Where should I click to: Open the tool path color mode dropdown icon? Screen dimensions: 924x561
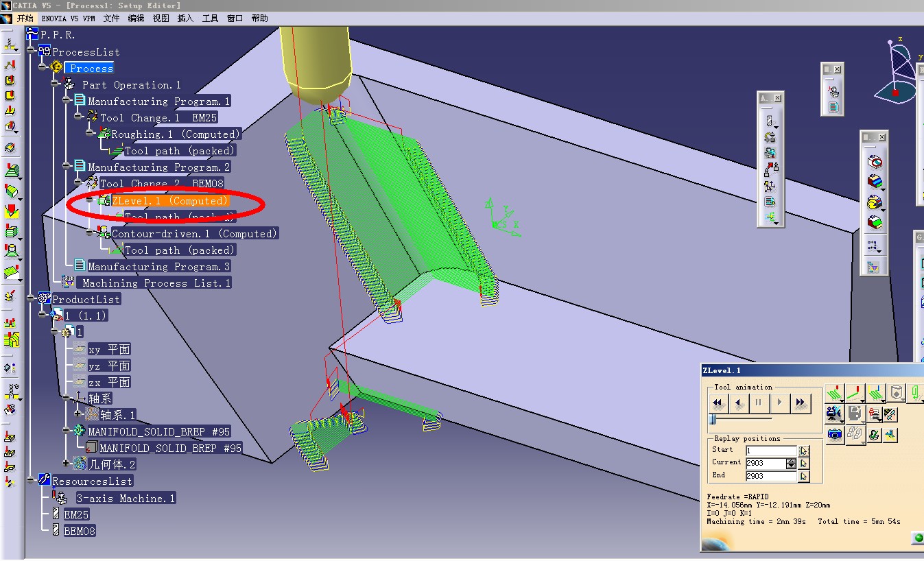(876, 394)
